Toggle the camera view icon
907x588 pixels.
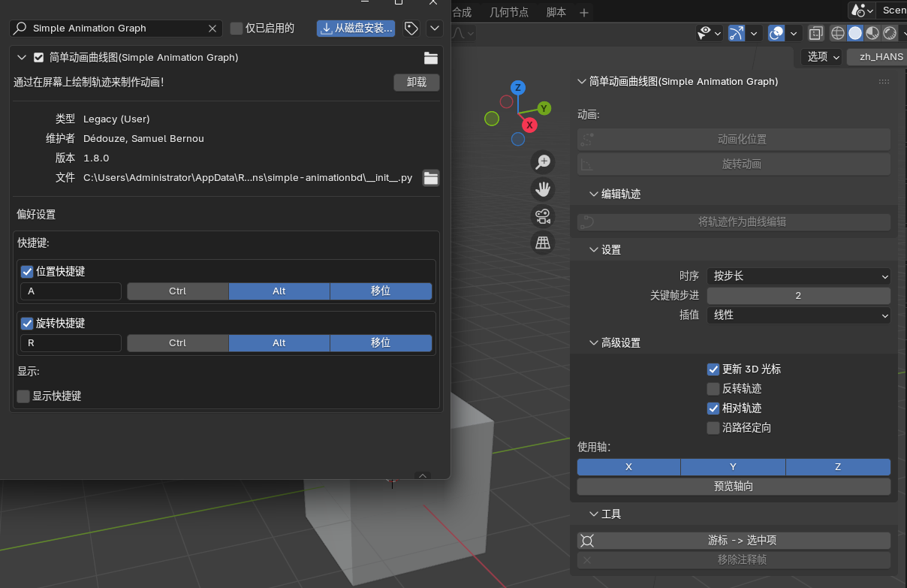point(542,216)
